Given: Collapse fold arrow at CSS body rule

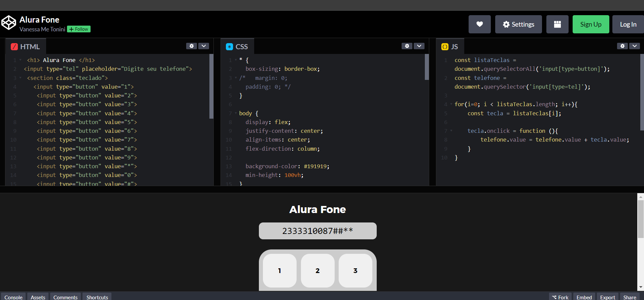Looking at the screenshot, I should [x=236, y=113].
